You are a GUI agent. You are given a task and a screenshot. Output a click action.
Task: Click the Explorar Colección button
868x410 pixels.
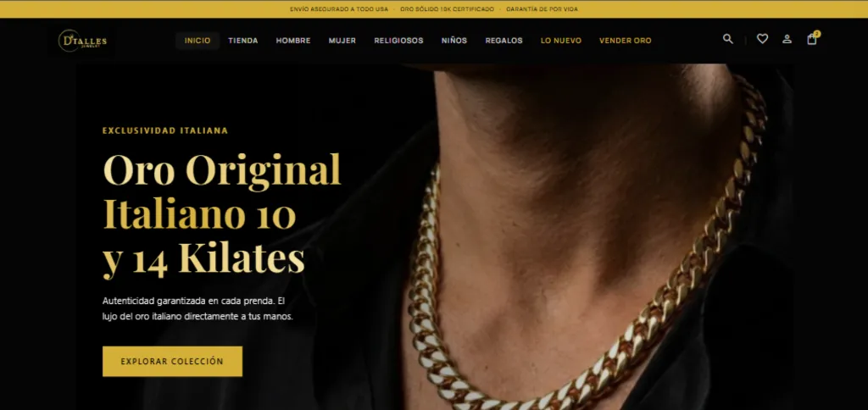tap(172, 362)
